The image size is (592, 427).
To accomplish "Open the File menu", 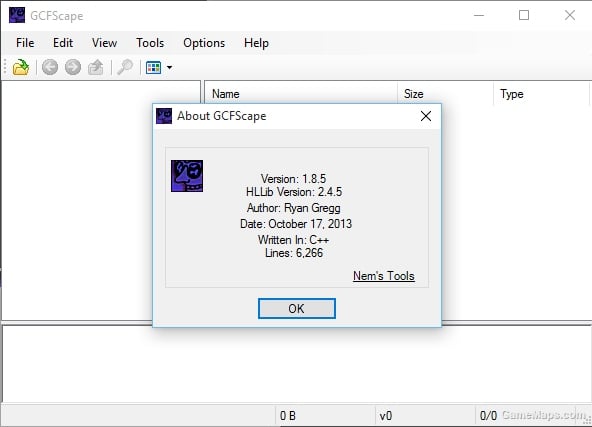I will [x=25, y=43].
